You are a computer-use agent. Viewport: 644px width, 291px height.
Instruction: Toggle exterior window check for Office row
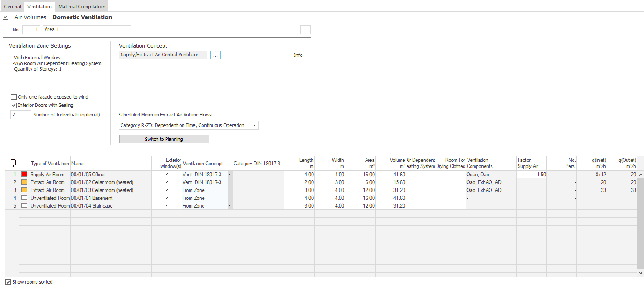(167, 175)
